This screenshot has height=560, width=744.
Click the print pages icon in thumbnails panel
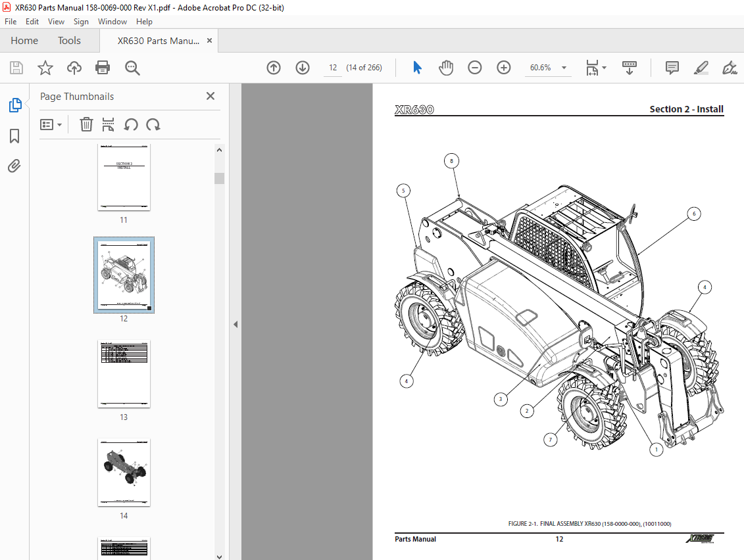pyautogui.click(x=108, y=125)
